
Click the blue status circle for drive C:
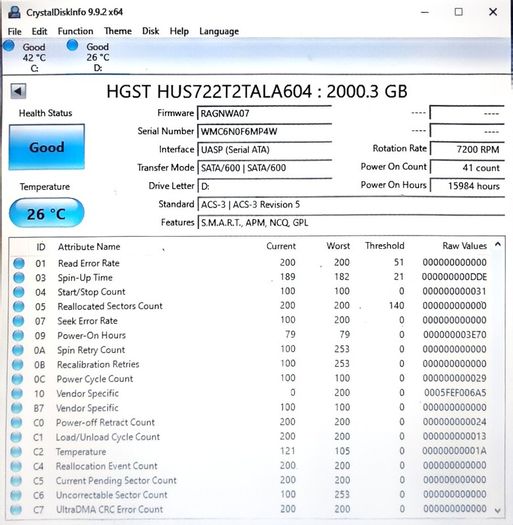point(9,46)
